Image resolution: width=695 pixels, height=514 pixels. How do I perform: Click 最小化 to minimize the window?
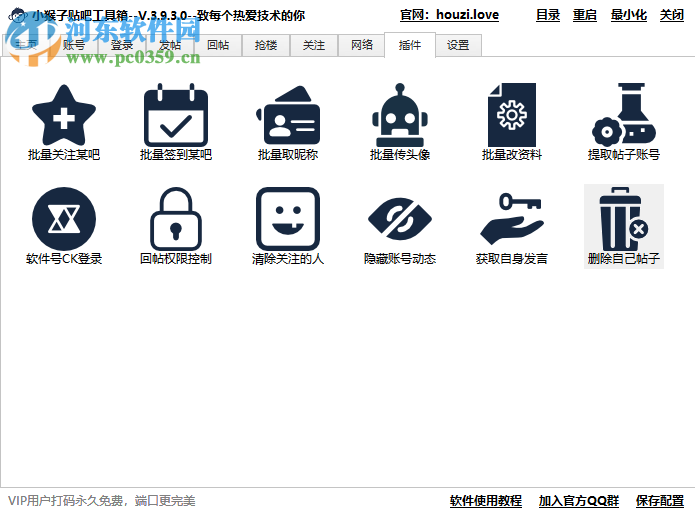click(x=629, y=15)
